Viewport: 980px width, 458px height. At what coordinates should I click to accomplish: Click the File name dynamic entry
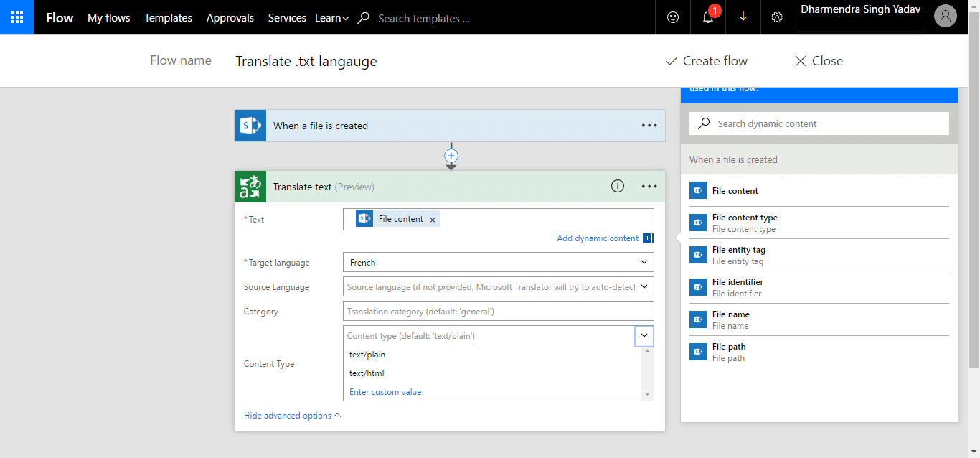[x=819, y=319]
